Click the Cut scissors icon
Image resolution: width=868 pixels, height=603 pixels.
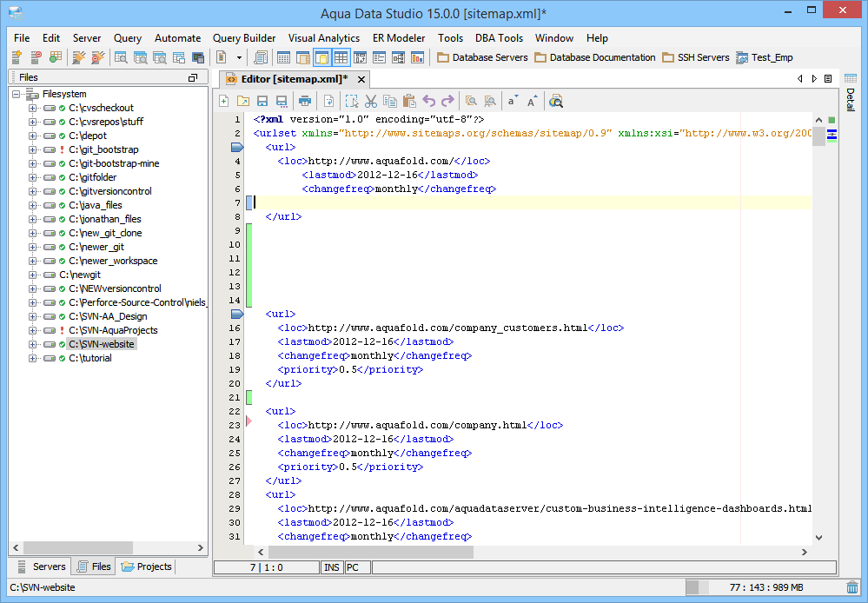click(371, 101)
